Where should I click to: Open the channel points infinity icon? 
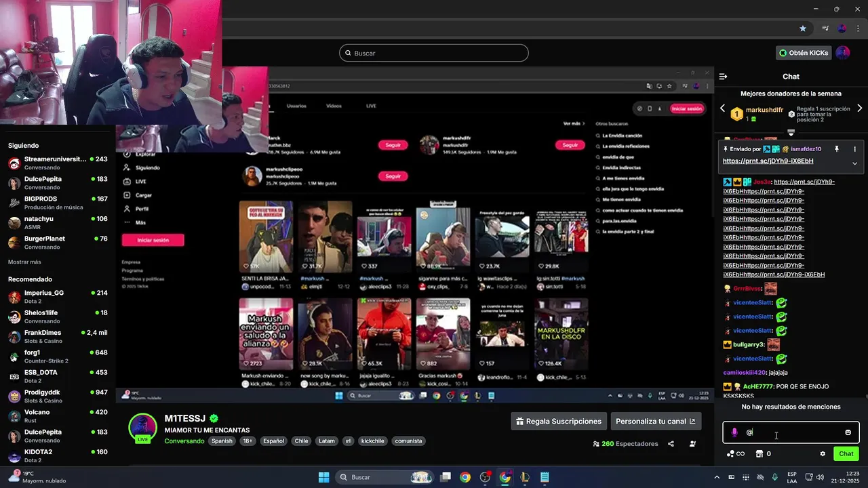pyautogui.click(x=736, y=454)
